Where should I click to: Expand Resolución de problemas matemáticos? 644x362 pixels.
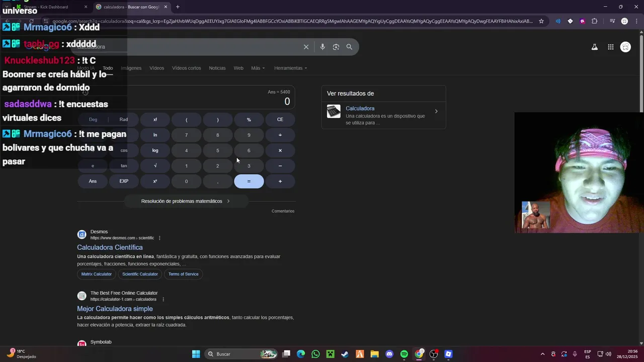(x=186, y=201)
